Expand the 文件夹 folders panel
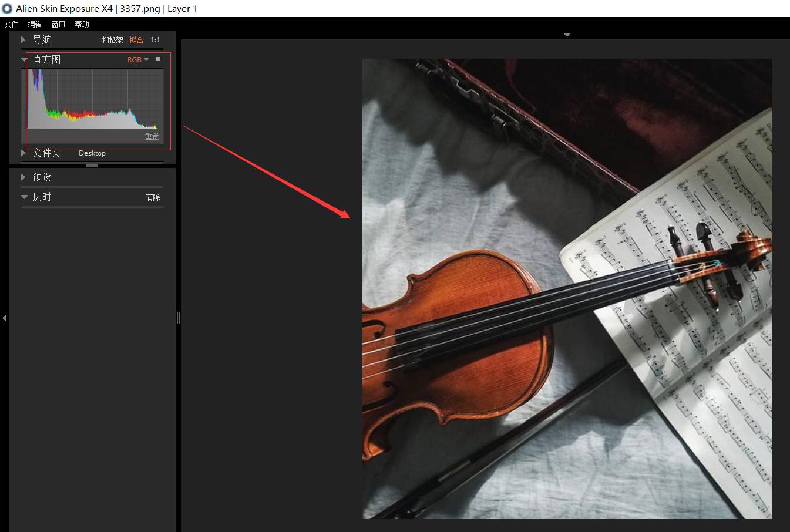 [x=23, y=153]
